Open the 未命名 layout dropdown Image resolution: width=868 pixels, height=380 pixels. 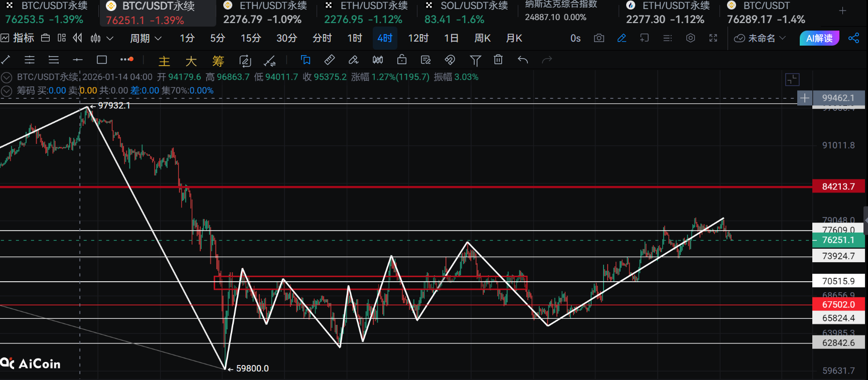(760, 38)
